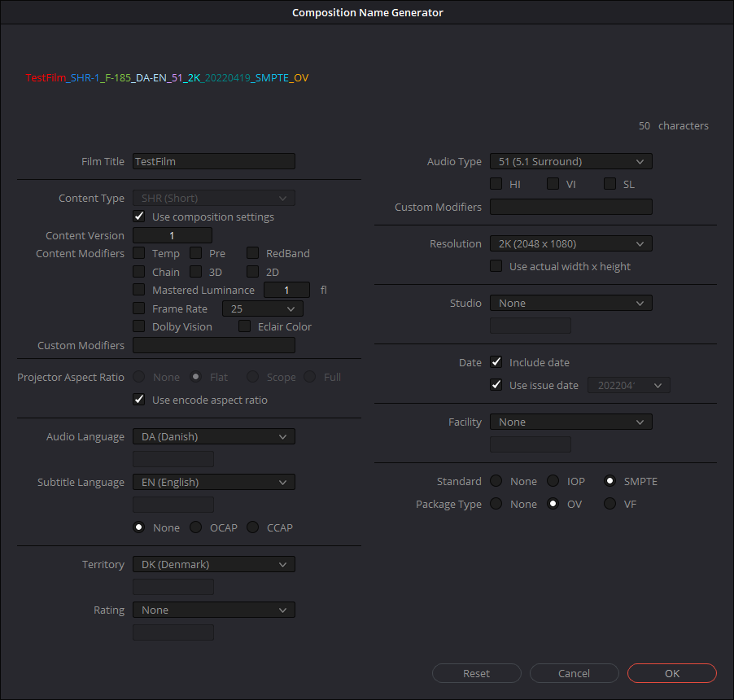Tick the RedBand checkbox

[253, 253]
